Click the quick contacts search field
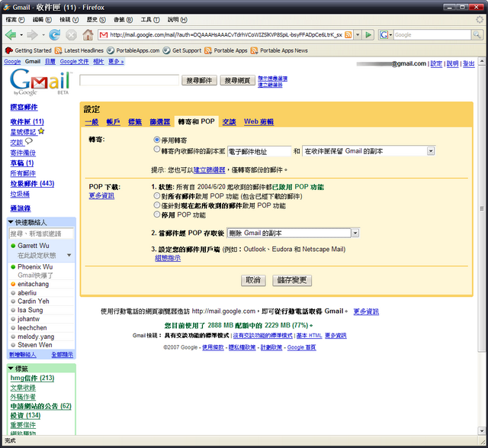Screen dimensions: 488x448 click(x=41, y=234)
